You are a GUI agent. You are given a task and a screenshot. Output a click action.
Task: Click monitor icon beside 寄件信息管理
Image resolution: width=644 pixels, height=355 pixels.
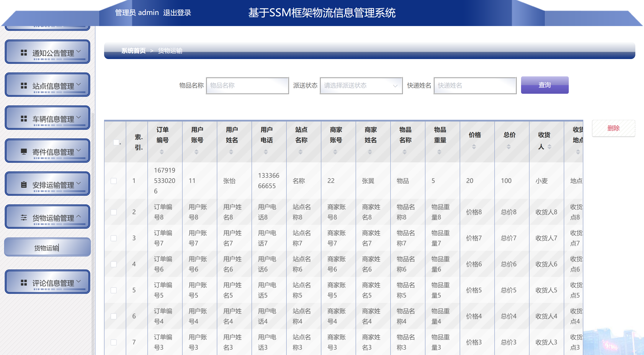(24, 152)
